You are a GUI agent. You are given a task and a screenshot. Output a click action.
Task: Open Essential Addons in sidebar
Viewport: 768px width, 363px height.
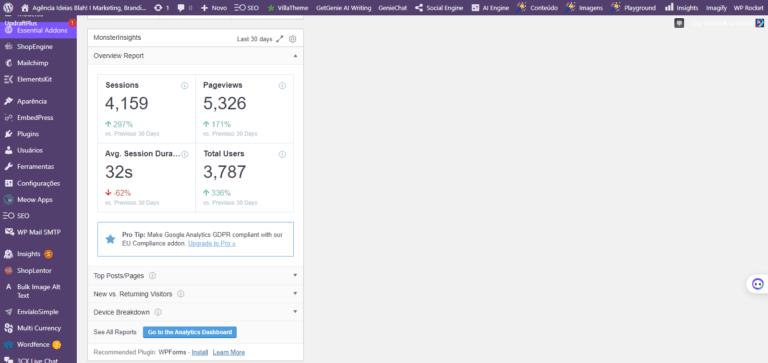click(38, 30)
